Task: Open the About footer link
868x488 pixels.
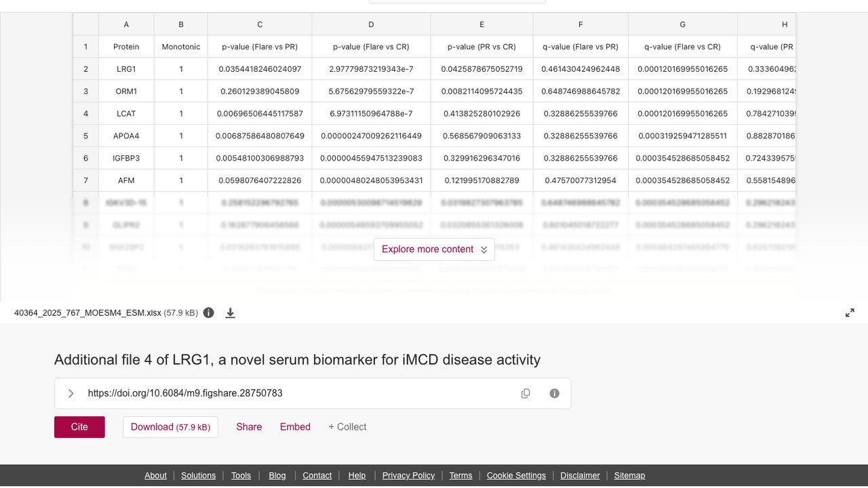Action: 155,476
